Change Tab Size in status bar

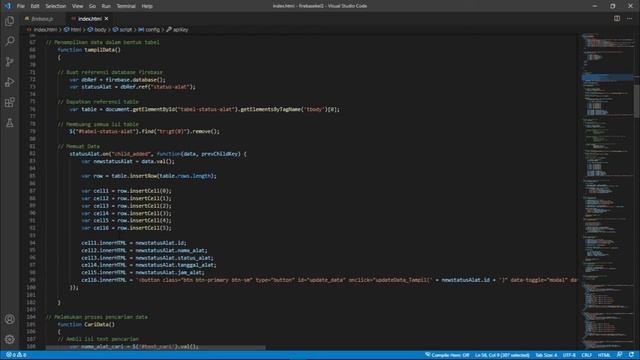546,355
